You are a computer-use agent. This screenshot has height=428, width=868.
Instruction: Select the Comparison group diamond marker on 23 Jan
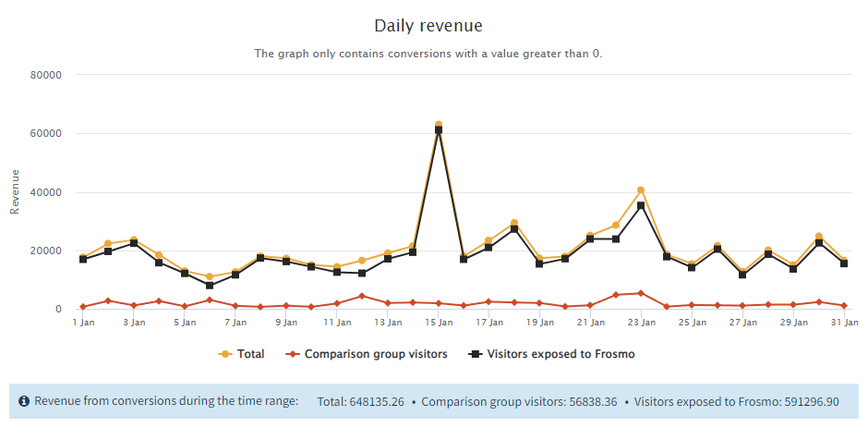click(641, 293)
